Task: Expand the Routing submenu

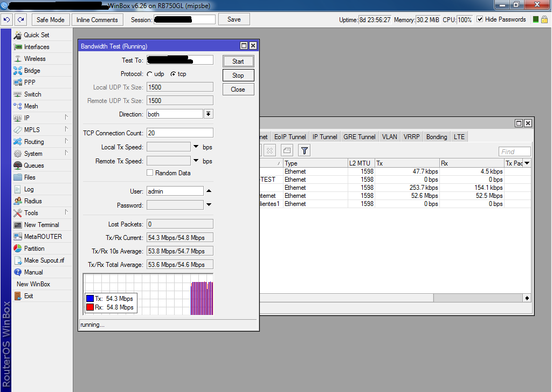Action: 66,141
